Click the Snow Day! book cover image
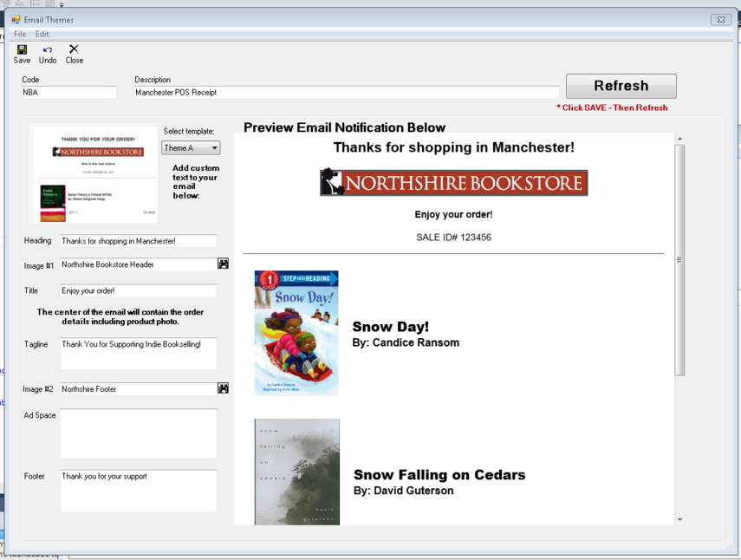The height and width of the screenshot is (560, 741). (x=296, y=333)
